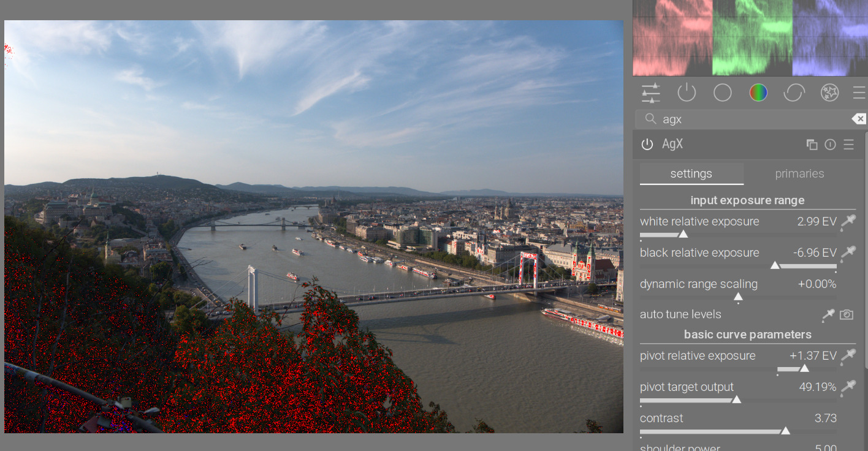Viewport: 868px width, 451px height.
Task: Select the base modules group circle icon
Action: click(723, 93)
